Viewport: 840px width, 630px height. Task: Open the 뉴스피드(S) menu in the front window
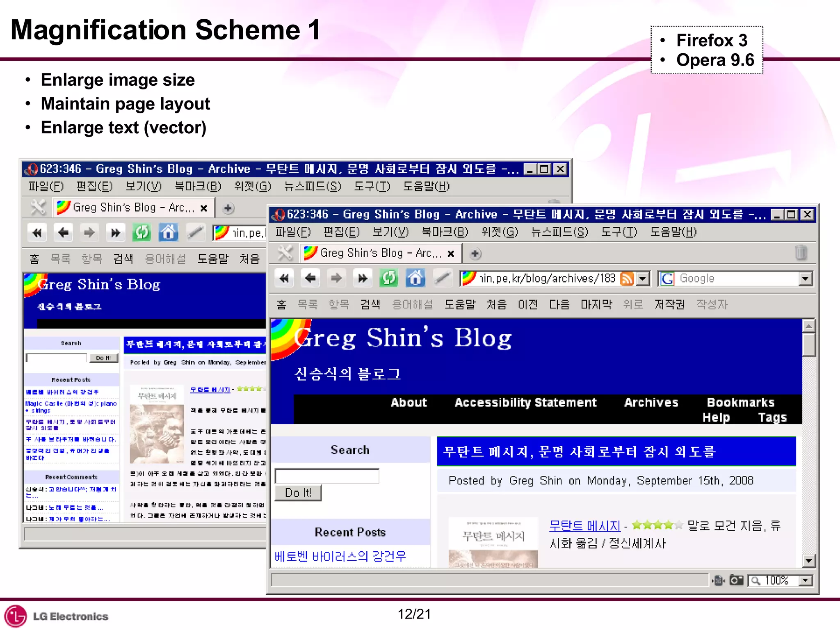(x=559, y=232)
